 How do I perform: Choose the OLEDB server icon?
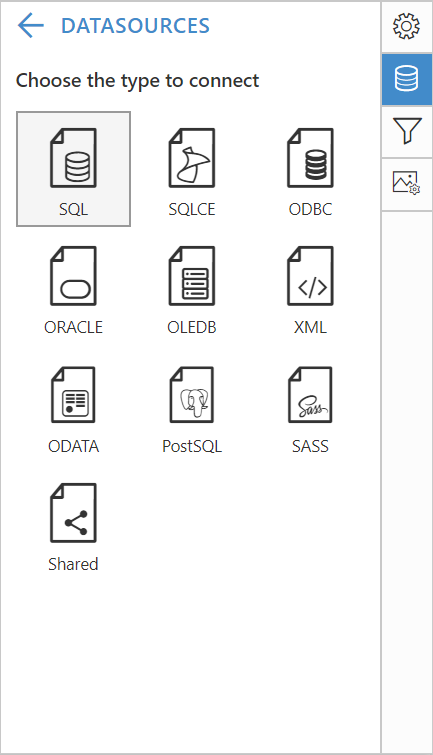tap(192, 276)
